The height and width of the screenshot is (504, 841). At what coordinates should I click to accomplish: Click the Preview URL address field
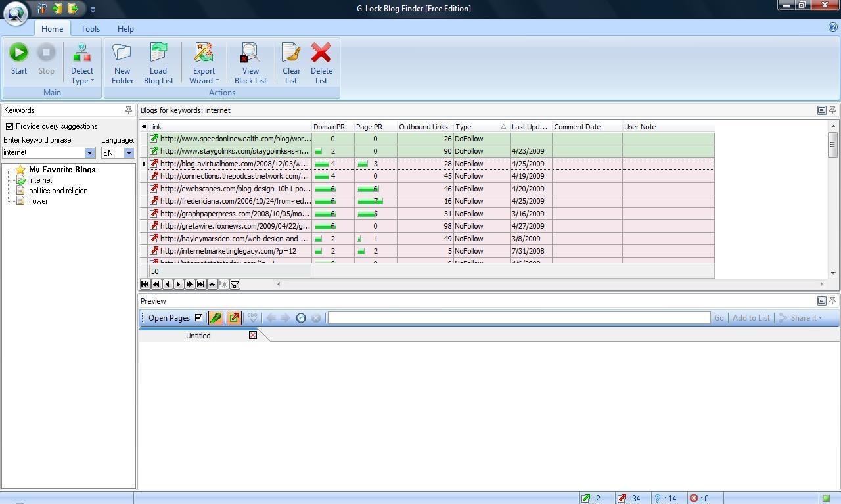[519, 318]
